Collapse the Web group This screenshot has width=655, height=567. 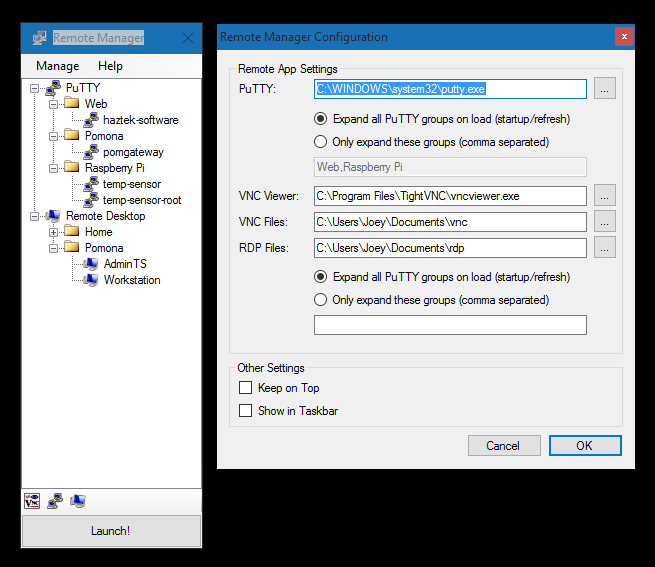coord(53,104)
